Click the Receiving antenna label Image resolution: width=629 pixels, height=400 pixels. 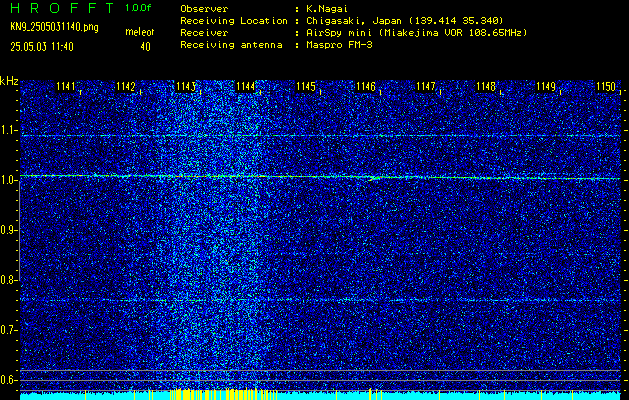pos(231,45)
